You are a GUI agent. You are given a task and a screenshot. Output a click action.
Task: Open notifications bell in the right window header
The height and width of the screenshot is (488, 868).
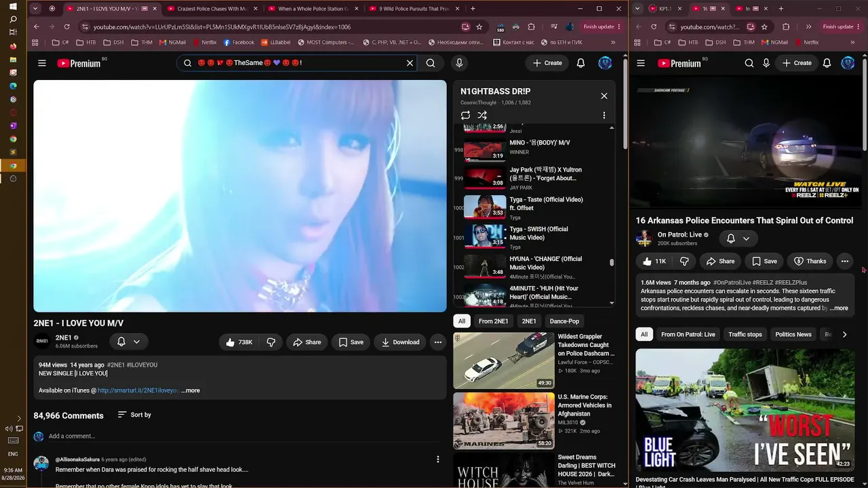[x=827, y=63]
